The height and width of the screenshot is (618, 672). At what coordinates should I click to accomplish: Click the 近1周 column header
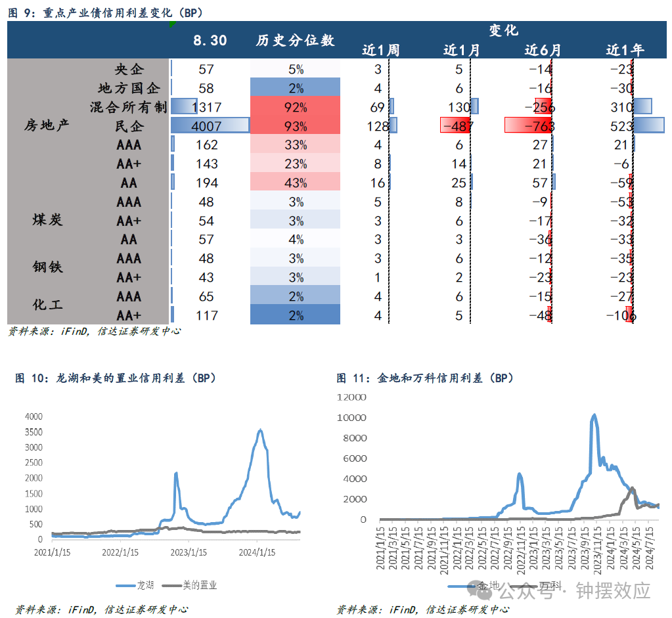380,50
